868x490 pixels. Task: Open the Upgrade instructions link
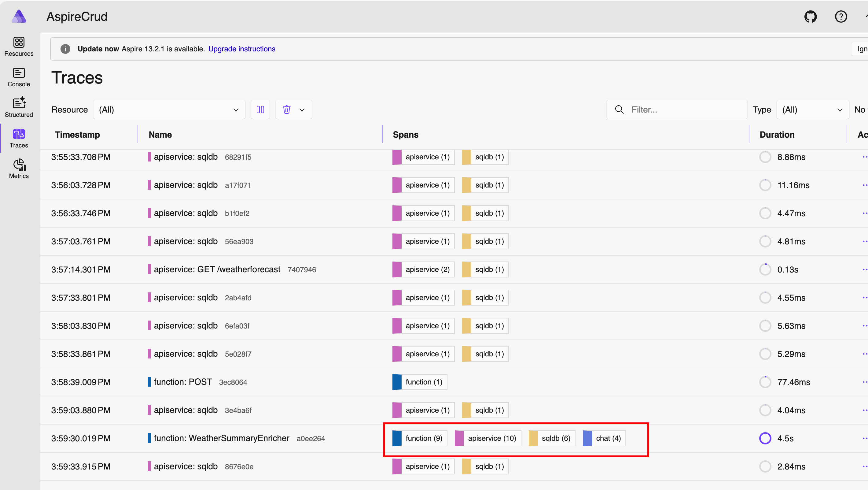tap(241, 49)
